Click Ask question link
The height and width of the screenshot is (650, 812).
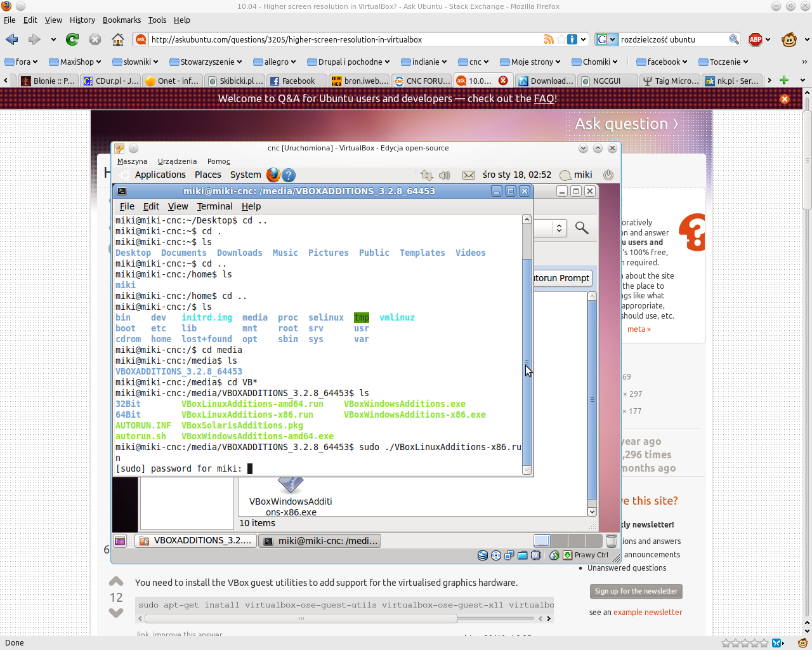626,124
